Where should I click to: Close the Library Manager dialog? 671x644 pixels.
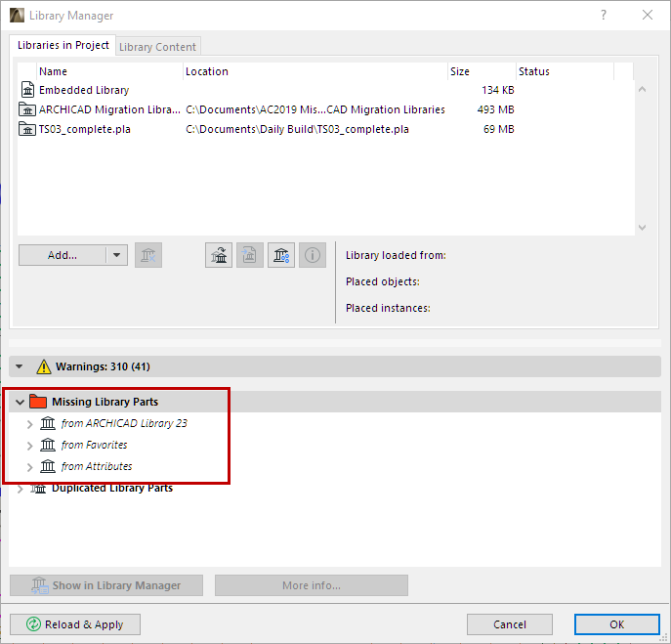[x=648, y=15]
